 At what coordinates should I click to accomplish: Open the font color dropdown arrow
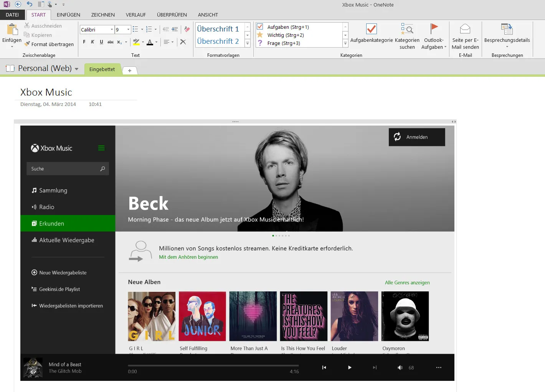click(x=156, y=42)
